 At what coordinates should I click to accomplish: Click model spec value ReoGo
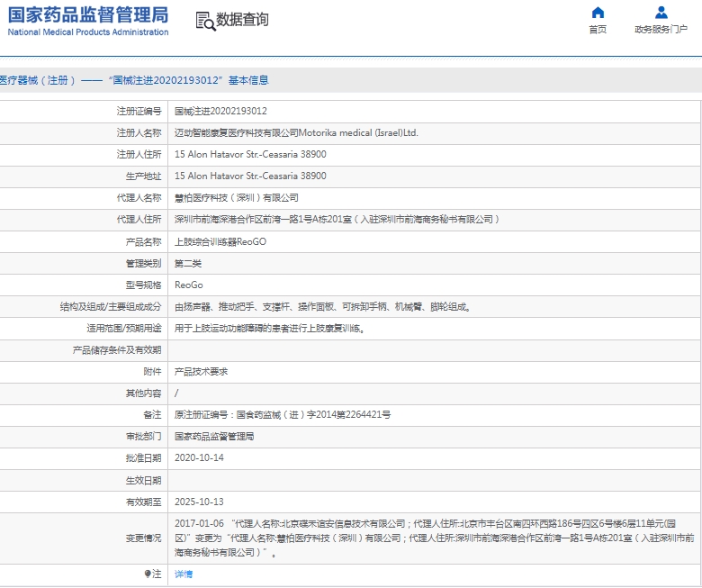[x=188, y=285]
